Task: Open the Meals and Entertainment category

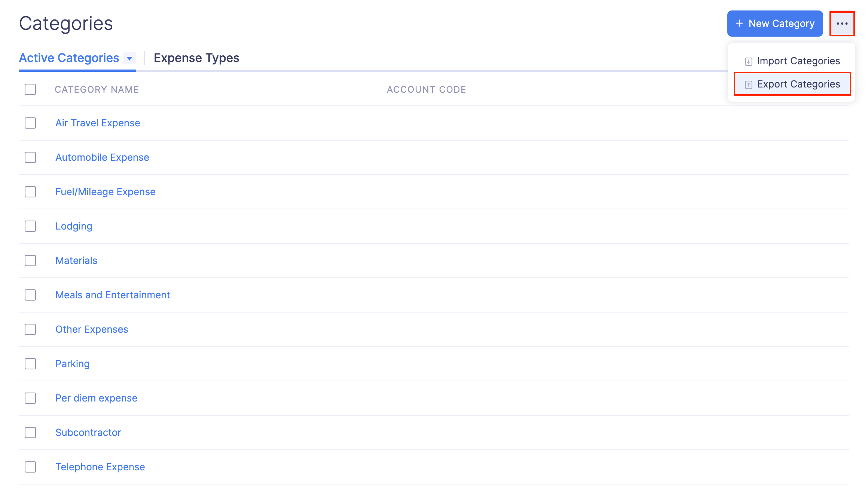Action: (x=113, y=295)
